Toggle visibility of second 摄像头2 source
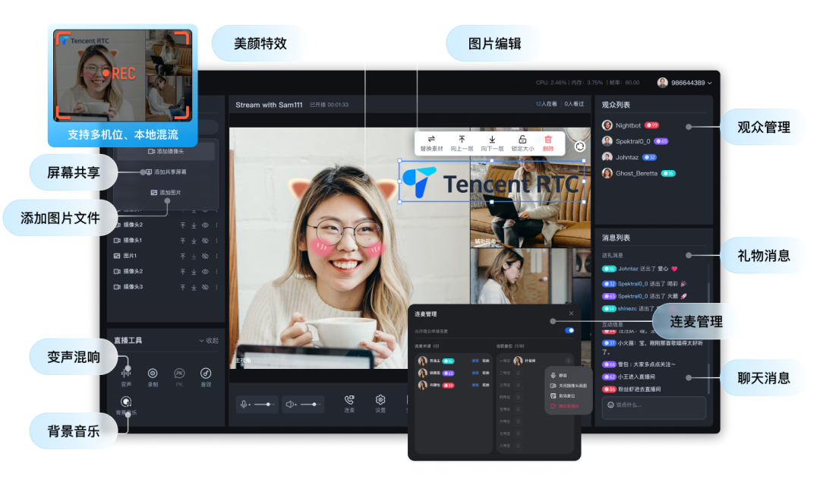 [x=205, y=271]
